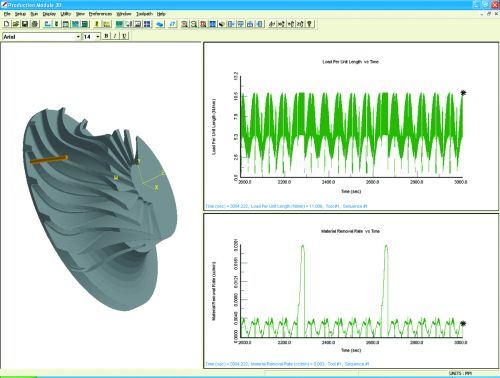Click the zoom out magnifier icon

(x=193, y=24)
